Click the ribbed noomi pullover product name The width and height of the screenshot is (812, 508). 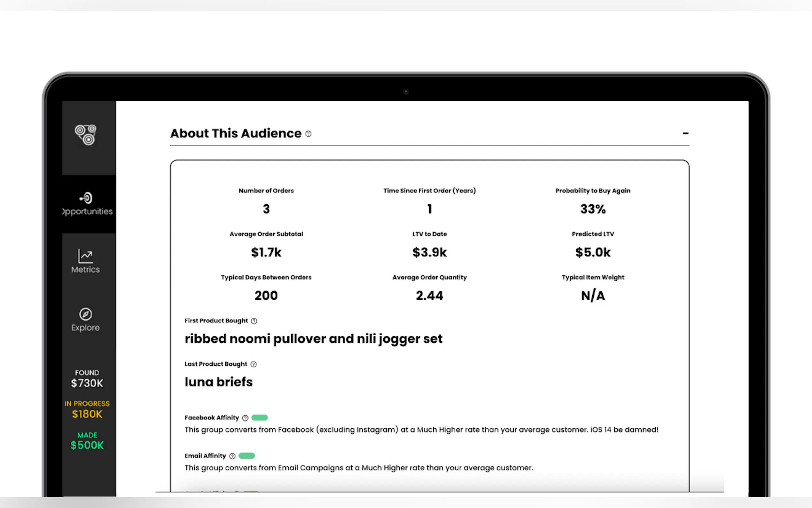pos(313,339)
